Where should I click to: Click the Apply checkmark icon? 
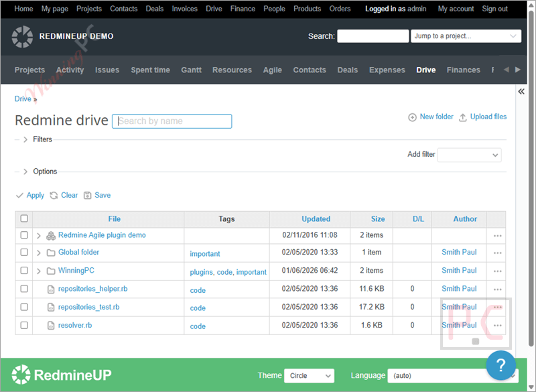pyautogui.click(x=19, y=196)
